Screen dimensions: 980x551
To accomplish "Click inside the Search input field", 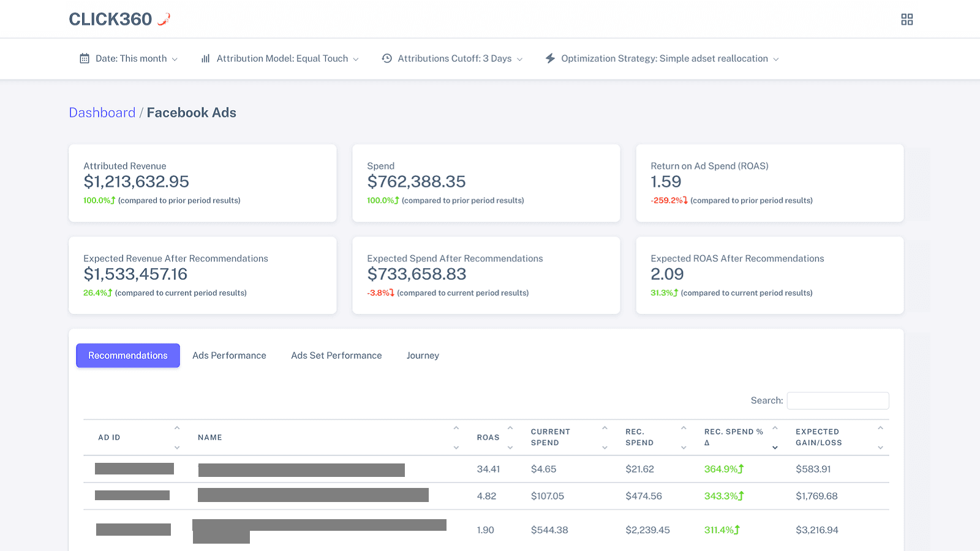I will 838,400.
